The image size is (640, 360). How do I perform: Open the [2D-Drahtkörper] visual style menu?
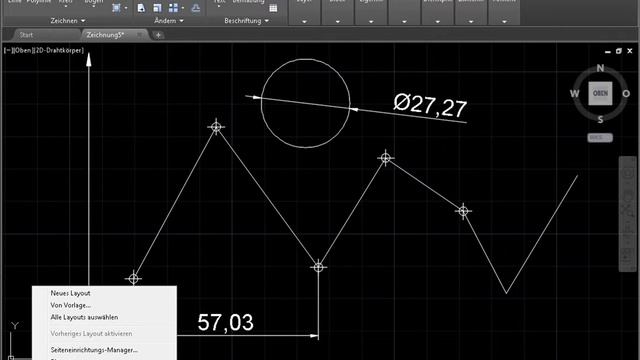58,50
